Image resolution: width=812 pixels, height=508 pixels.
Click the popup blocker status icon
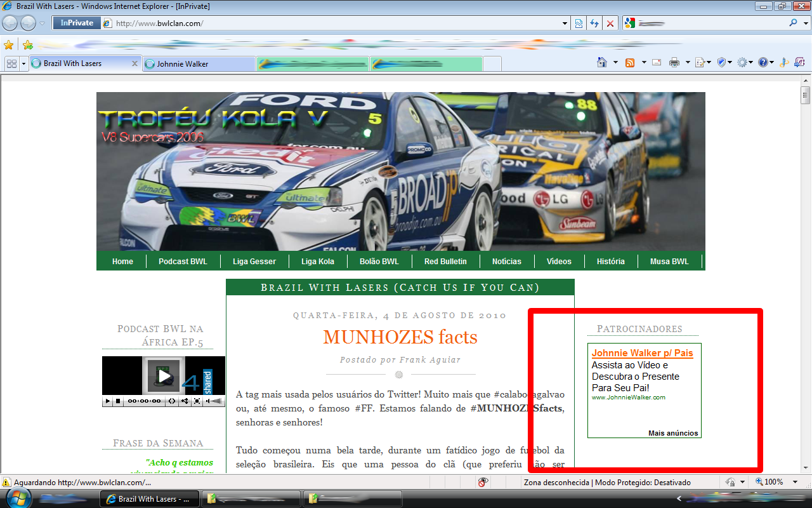(x=483, y=482)
